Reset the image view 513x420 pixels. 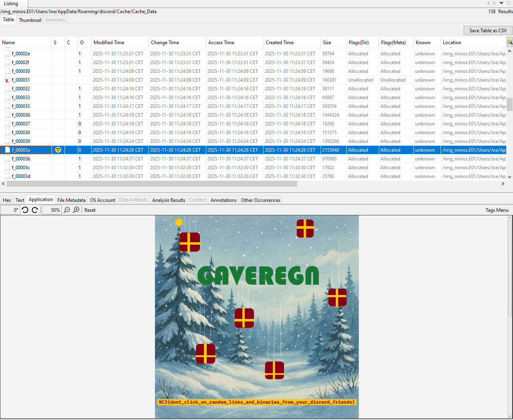tap(90, 210)
